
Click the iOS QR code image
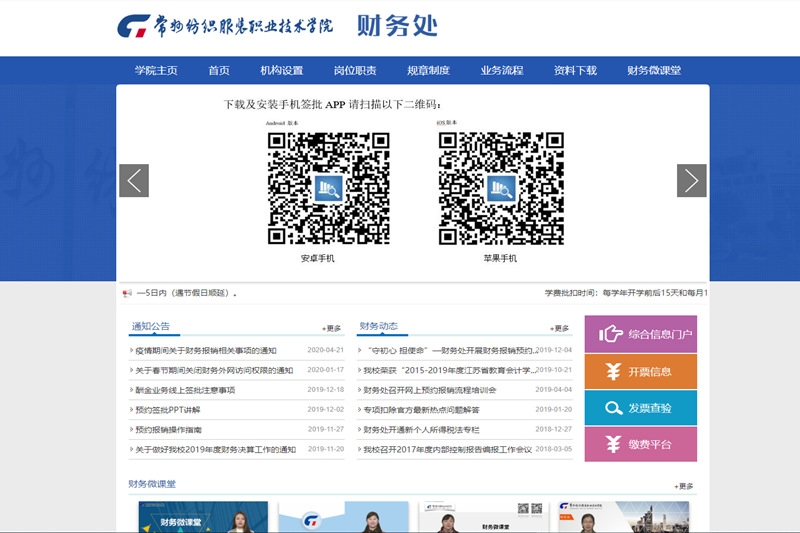pos(501,188)
